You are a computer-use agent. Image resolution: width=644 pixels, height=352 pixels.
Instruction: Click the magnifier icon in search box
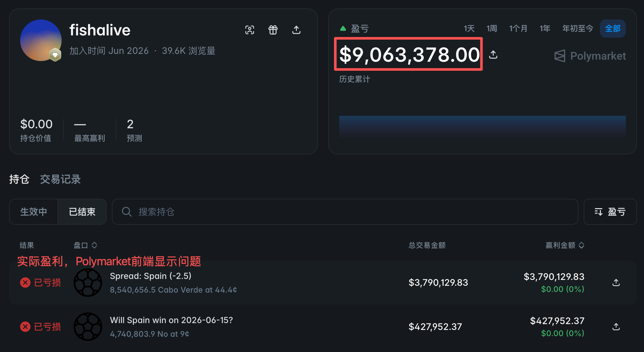click(x=126, y=212)
